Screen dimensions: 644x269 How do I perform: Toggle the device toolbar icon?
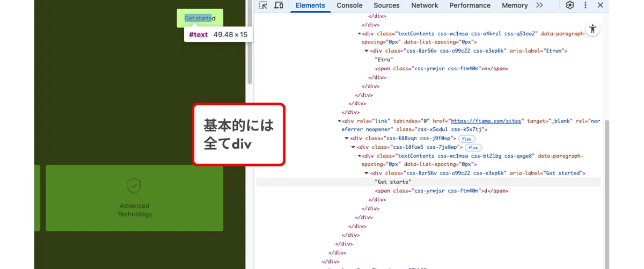pyautogui.click(x=279, y=5)
